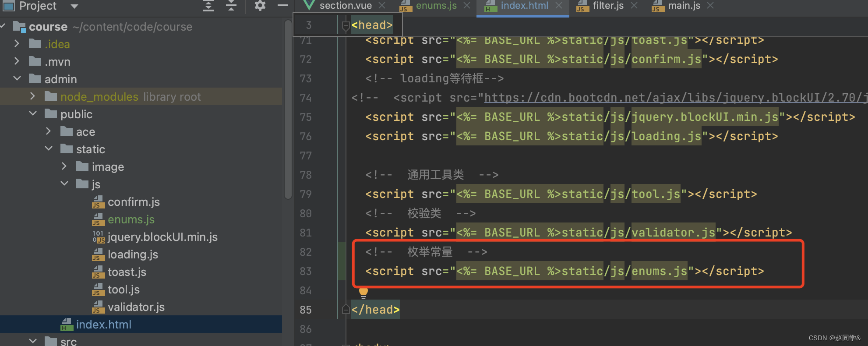Image resolution: width=868 pixels, height=346 pixels.
Task: Open the main.js editor tab
Action: tap(684, 6)
